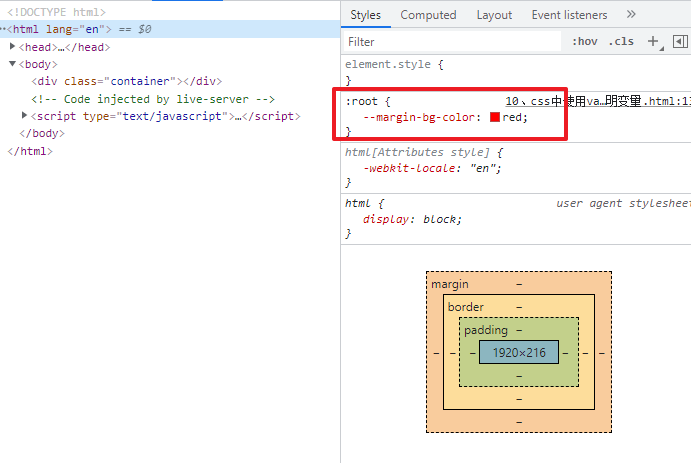
Task: Click the user agent stylesheet label
Action: [623, 204]
